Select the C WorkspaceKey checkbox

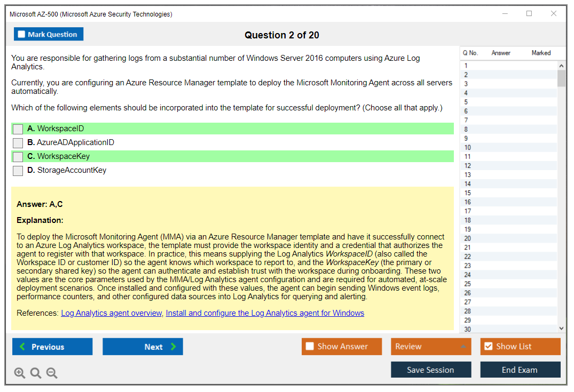pyautogui.click(x=18, y=157)
